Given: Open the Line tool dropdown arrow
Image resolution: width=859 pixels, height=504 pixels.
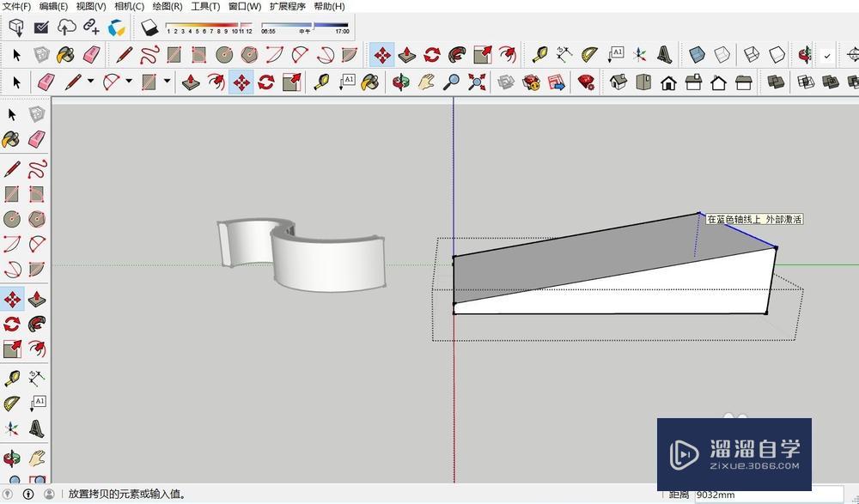Looking at the screenshot, I should pos(90,82).
